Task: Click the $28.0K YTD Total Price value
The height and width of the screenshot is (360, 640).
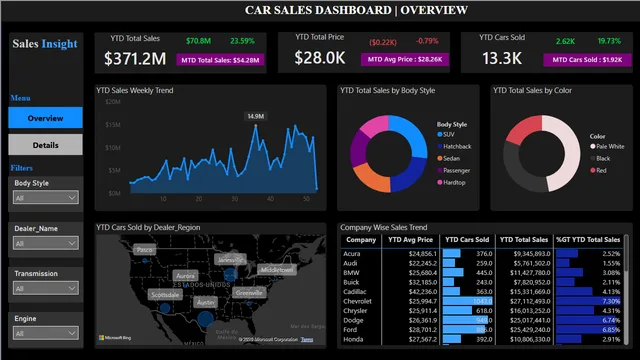Action: click(320, 58)
